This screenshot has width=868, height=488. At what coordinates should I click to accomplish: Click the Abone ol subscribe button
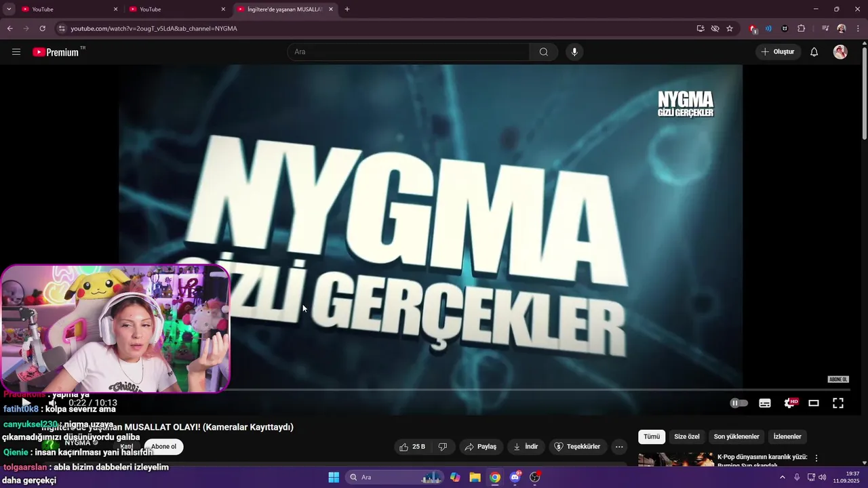point(163,447)
